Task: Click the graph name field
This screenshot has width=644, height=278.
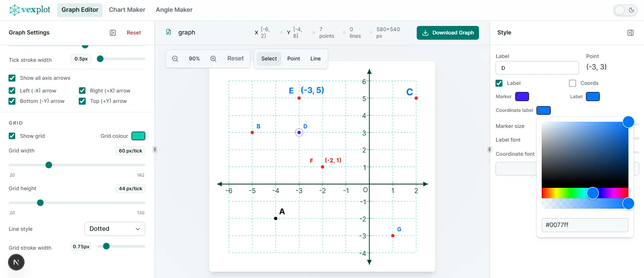Action: click(x=187, y=33)
